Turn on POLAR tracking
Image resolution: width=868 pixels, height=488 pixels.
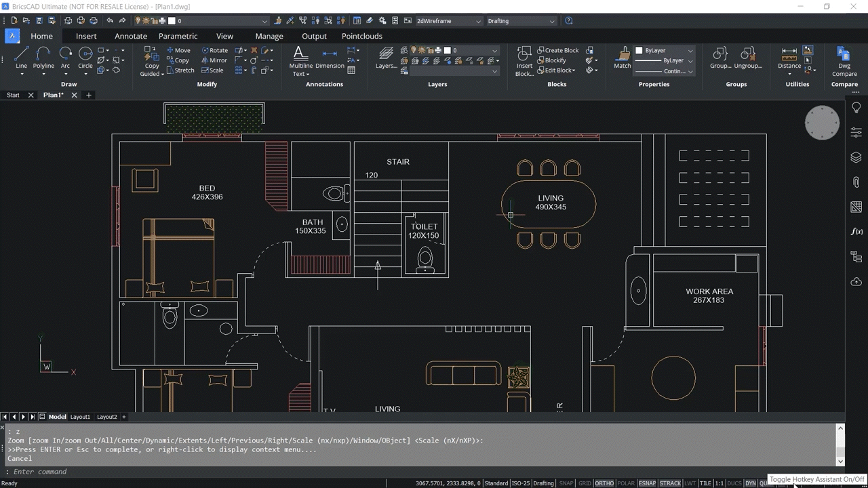pos(626,483)
